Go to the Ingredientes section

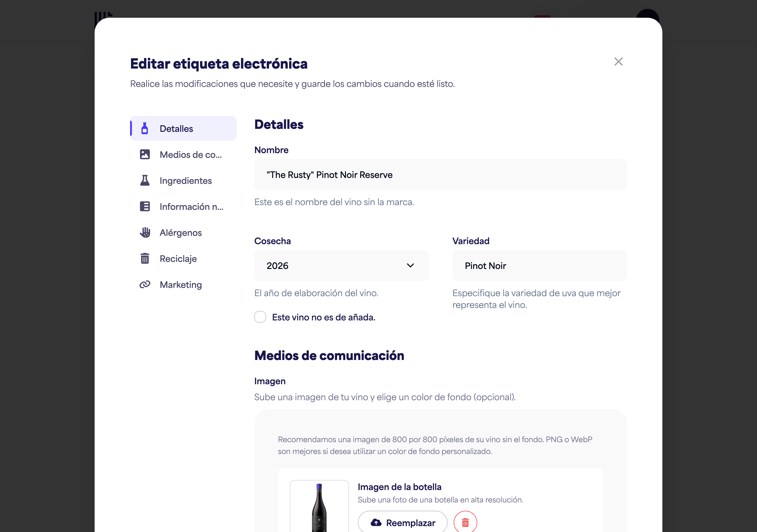pos(183,180)
